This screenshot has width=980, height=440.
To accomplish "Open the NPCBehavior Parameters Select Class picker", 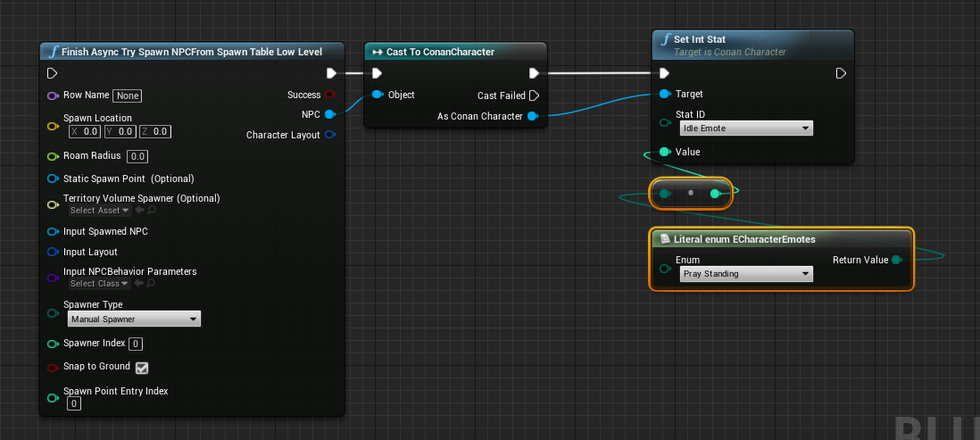I will 100,284.
